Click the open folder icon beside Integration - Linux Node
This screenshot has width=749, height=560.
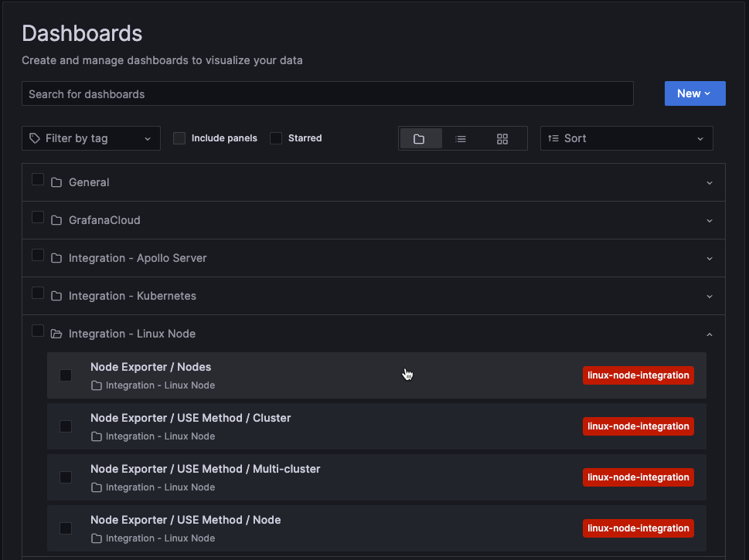coord(56,333)
